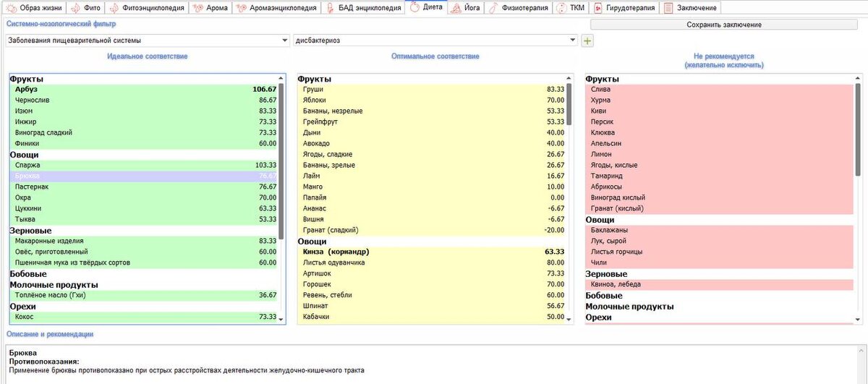Select the Чернослив row
Viewport: 868px width, 384px height.
point(144,101)
